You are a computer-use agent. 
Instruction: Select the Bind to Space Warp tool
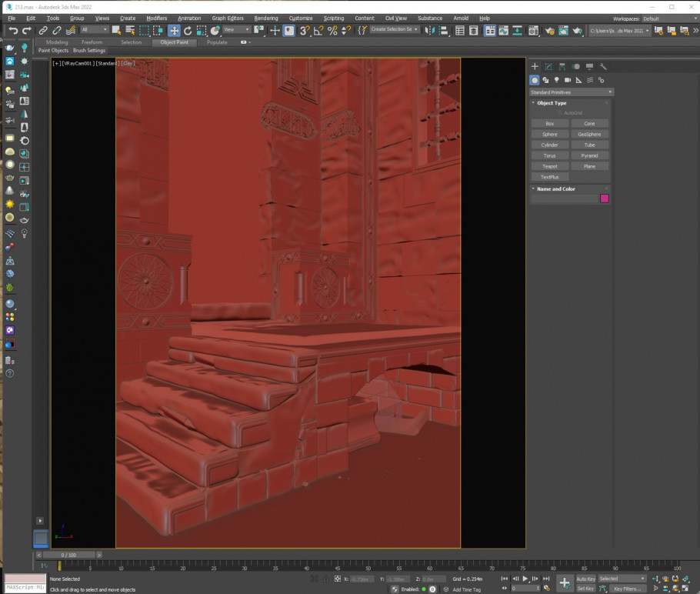(71, 30)
